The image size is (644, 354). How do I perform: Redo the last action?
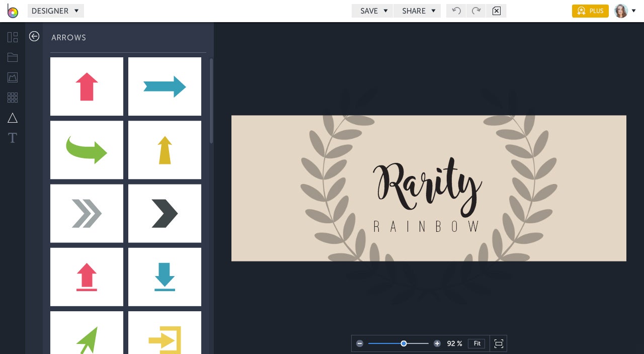[x=475, y=11]
